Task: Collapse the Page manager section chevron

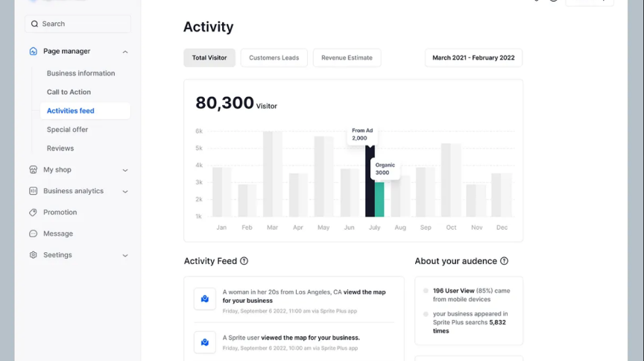Action: click(124, 51)
